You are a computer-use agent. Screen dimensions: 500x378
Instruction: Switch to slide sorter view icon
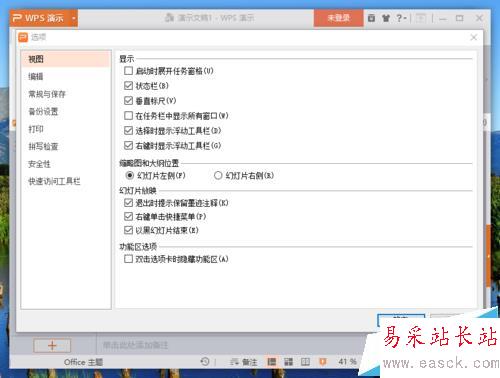pos(288,361)
